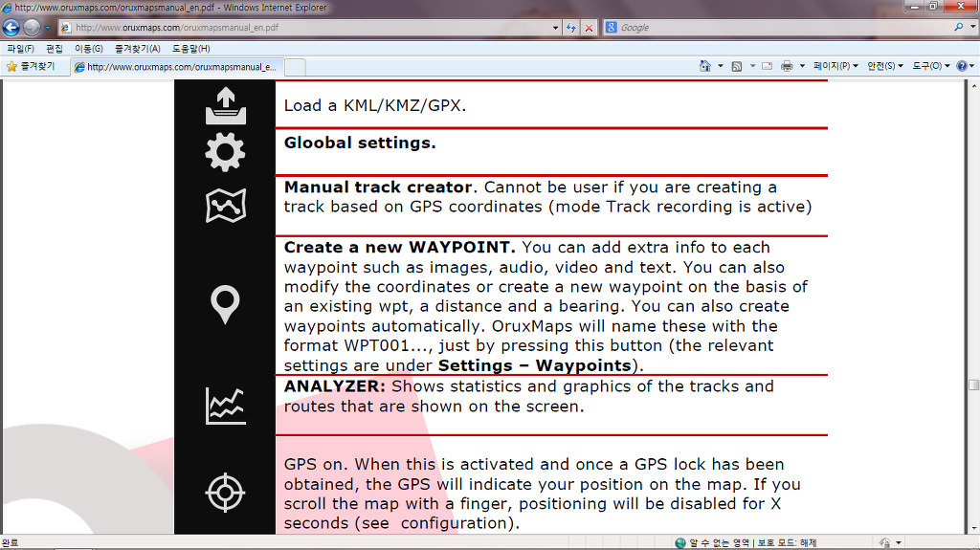Click the Create WAYPOINT pin icon
The image size is (980, 550).
(225, 304)
